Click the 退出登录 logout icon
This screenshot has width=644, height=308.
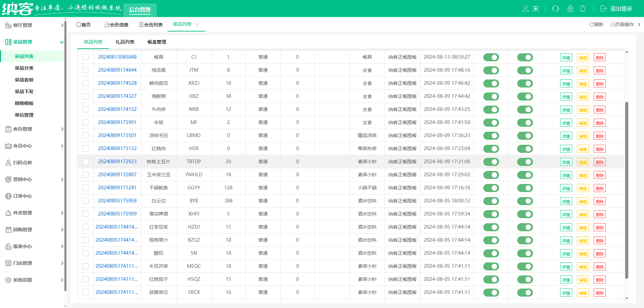pos(603,9)
